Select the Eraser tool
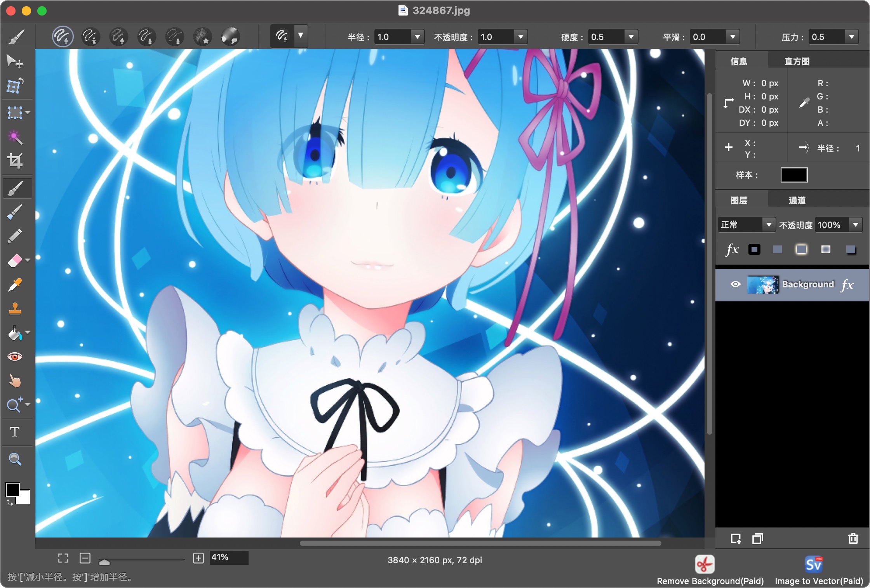 [15, 260]
